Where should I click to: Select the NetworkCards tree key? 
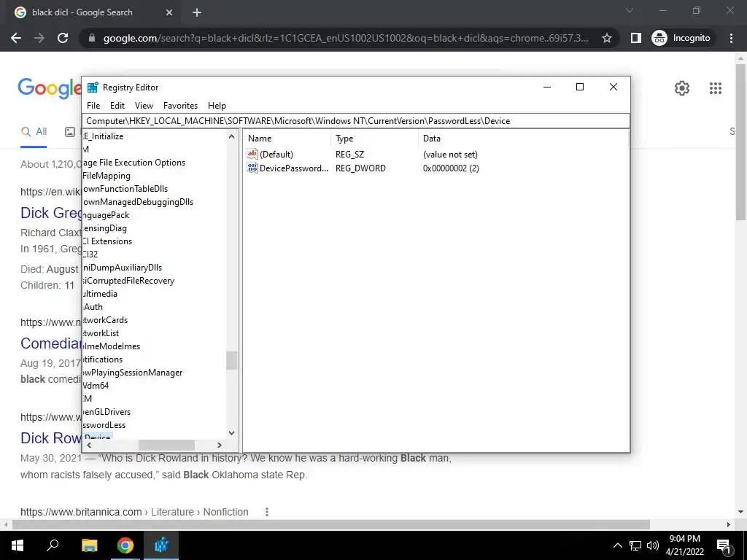pyautogui.click(x=105, y=320)
